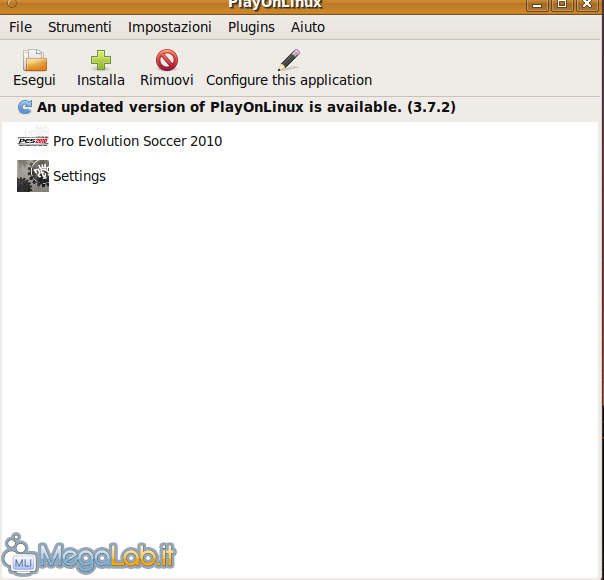Open the Impostazioni menu
The image size is (604, 580).
coord(170,27)
